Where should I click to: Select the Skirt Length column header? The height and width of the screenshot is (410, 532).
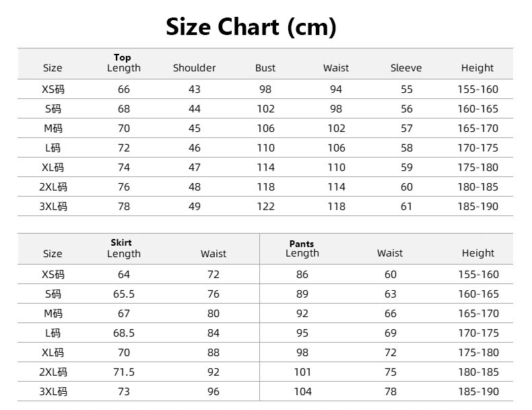click(124, 248)
